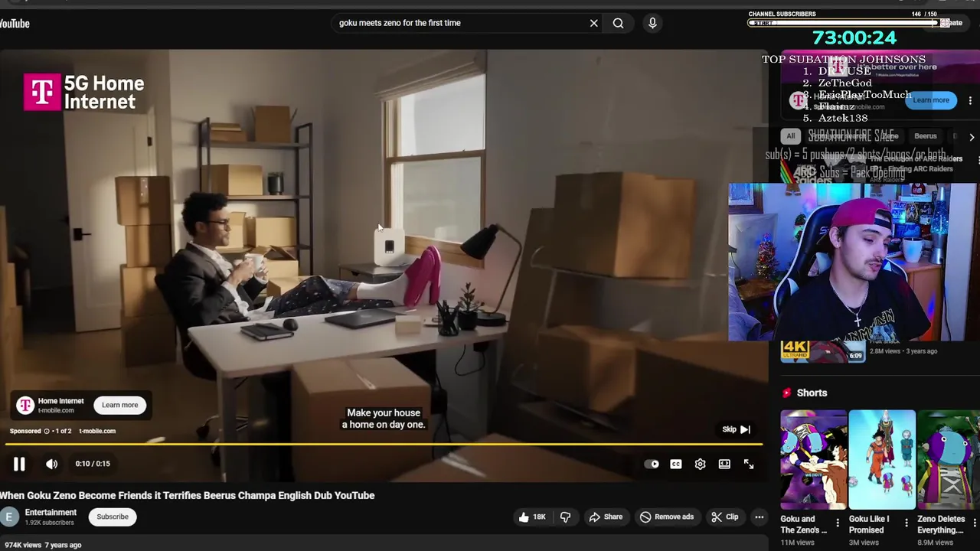Open the 4K recommended video thumbnail

(822, 351)
